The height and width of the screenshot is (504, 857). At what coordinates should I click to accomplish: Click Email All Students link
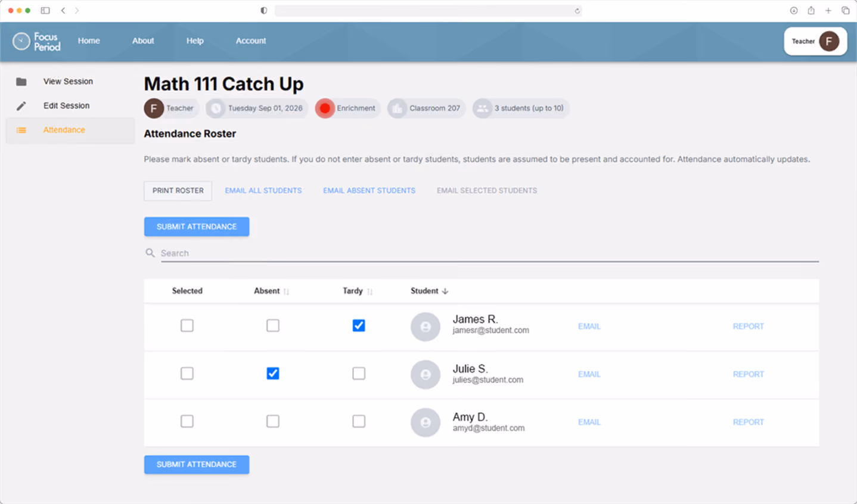coord(263,191)
